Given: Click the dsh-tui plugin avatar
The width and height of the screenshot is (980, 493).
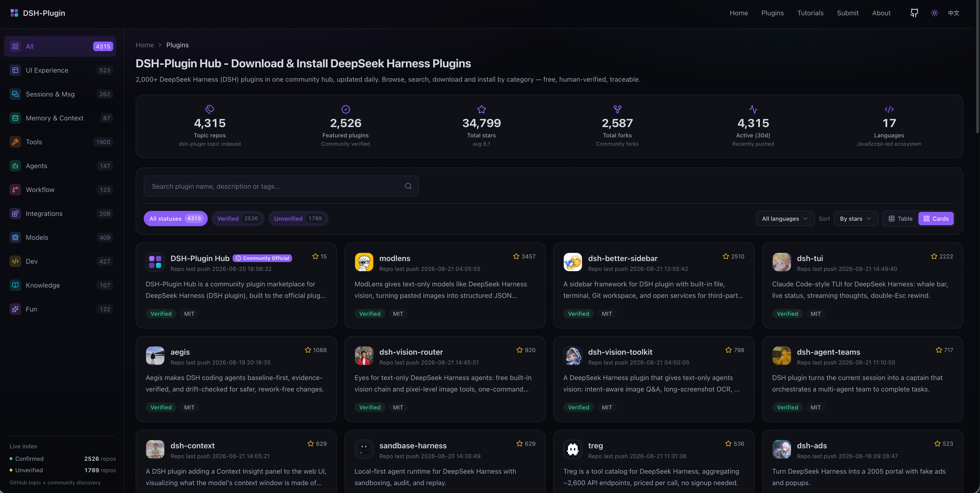Looking at the screenshot, I should pyautogui.click(x=782, y=262).
